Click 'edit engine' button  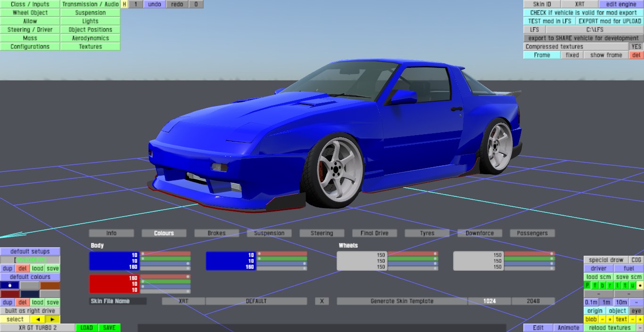coord(621,4)
